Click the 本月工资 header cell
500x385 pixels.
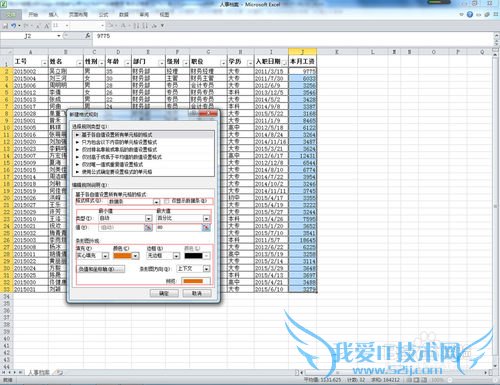[x=302, y=61]
